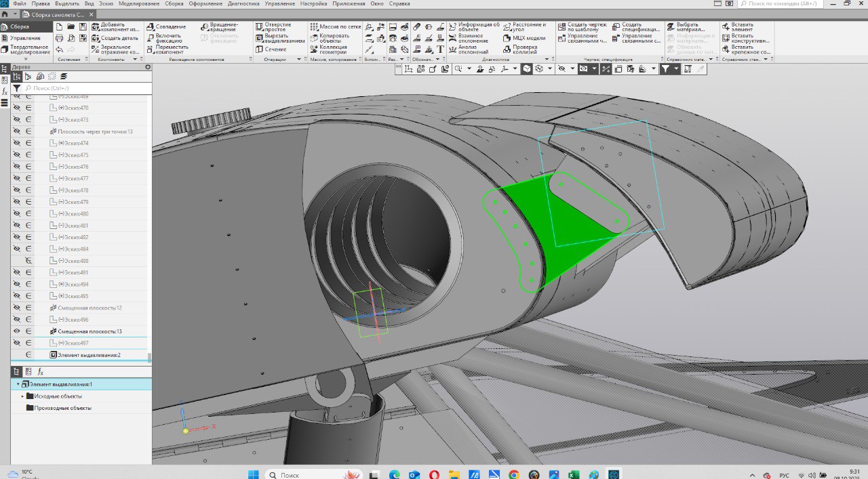
Task: Open the Моделирование menu
Action: (139, 3)
